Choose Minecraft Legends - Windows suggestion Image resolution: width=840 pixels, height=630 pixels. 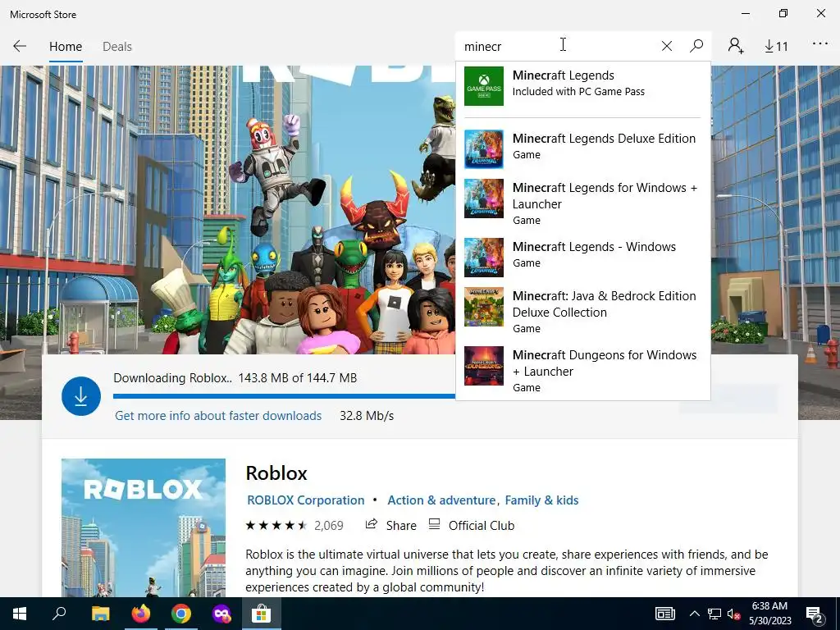[x=583, y=257]
